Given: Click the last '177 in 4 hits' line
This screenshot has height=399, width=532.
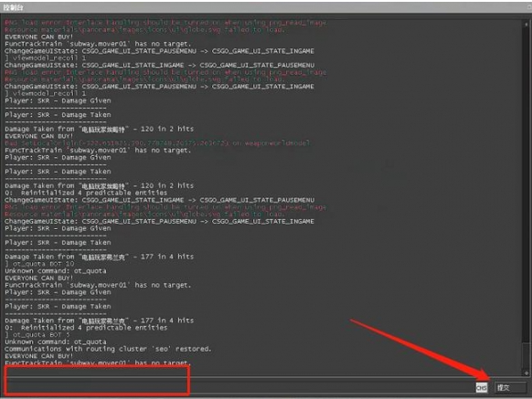Looking at the screenshot, I should click(x=99, y=320).
